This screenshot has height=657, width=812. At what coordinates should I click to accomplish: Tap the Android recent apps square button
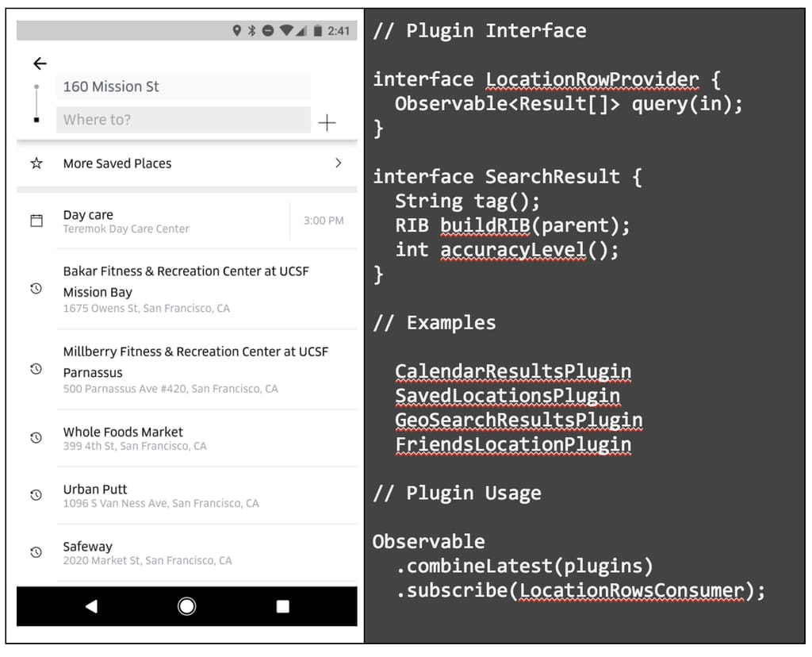[283, 606]
